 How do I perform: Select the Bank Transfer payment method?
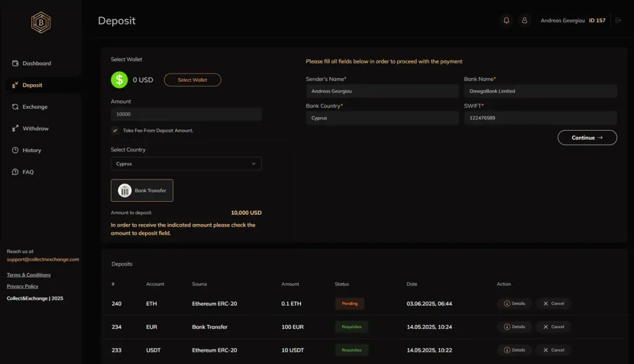point(142,191)
